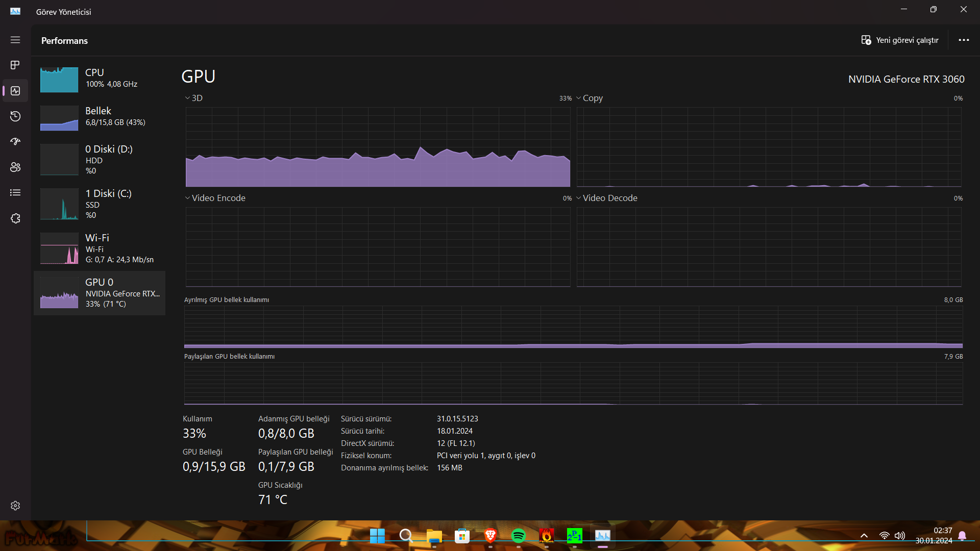The width and height of the screenshot is (980, 551).
Task: Open the volume tray icon
Action: point(899,536)
